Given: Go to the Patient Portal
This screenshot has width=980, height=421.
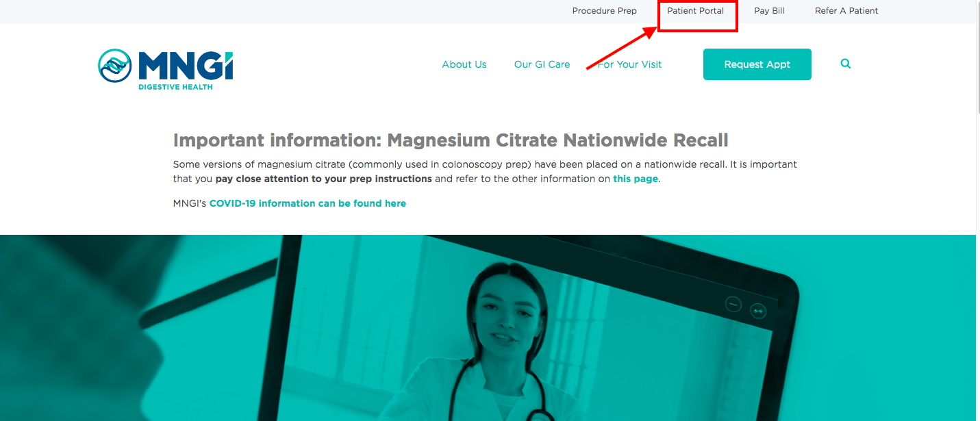Looking at the screenshot, I should point(696,11).
